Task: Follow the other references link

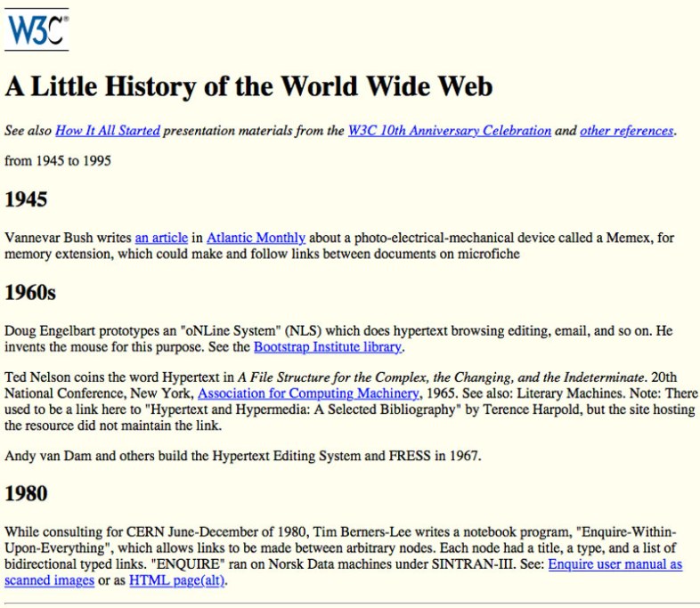Action: pos(626,131)
